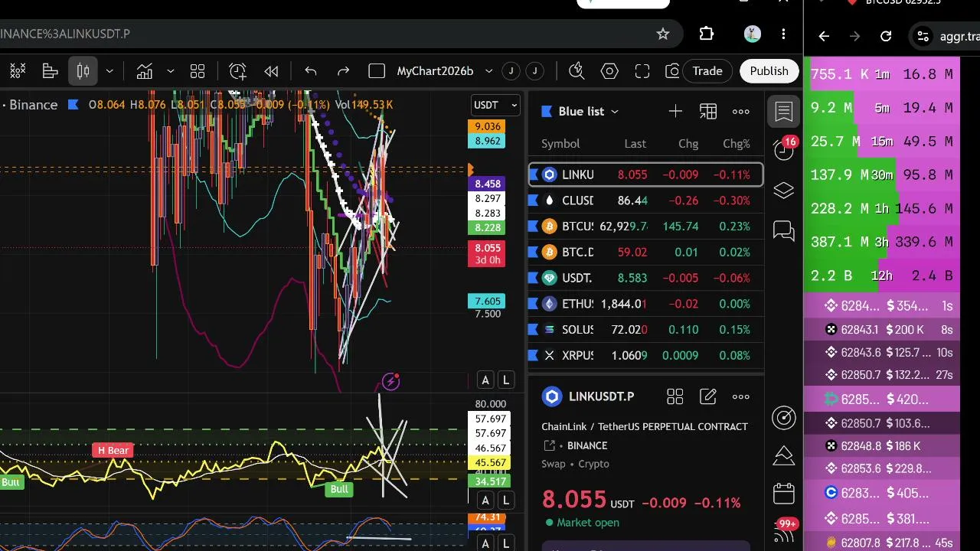Viewport: 980px width, 551px height.
Task: Expand indicators dropdown arrow
Action: pyautogui.click(x=170, y=71)
